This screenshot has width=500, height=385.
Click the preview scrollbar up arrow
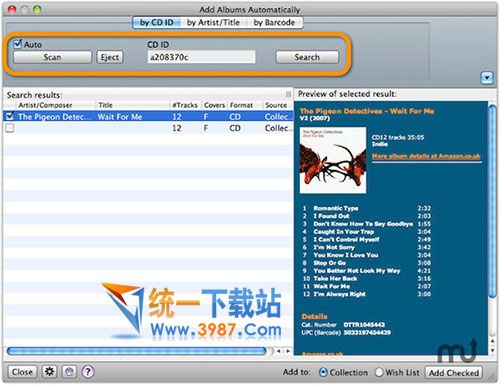pos(492,341)
